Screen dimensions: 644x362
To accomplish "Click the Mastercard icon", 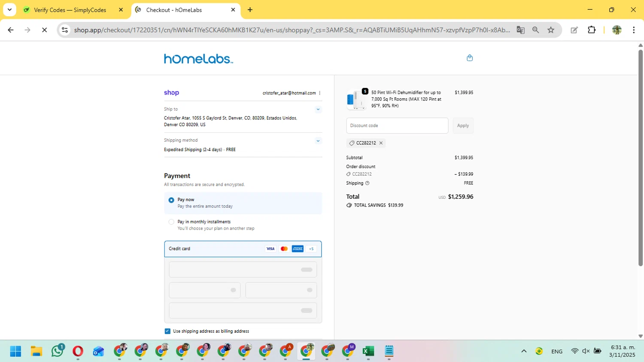I will pyautogui.click(x=284, y=249).
